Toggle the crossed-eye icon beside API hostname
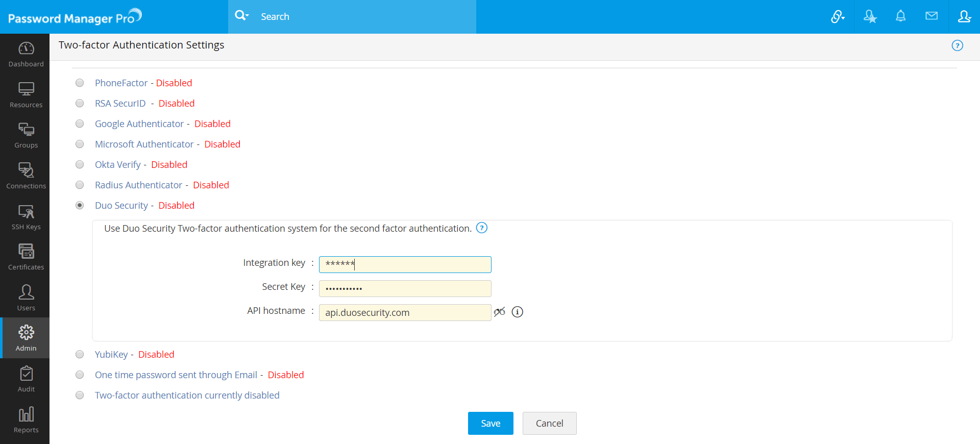The image size is (980, 444). pos(500,312)
